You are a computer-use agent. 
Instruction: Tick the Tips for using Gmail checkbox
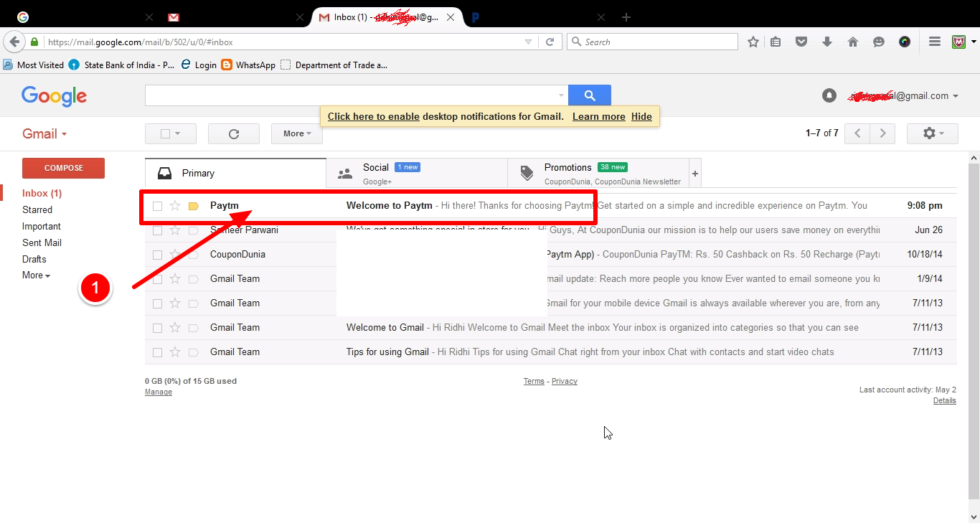(157, 352)
